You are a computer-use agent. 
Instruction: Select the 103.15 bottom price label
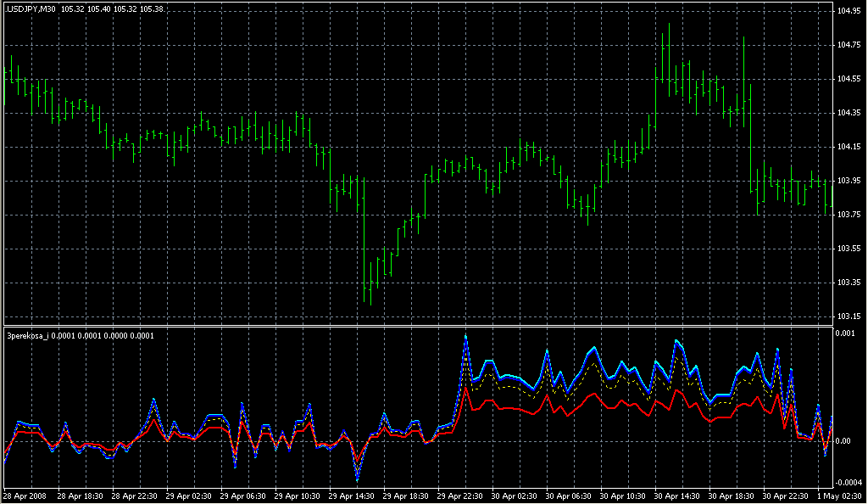(849, 316)
